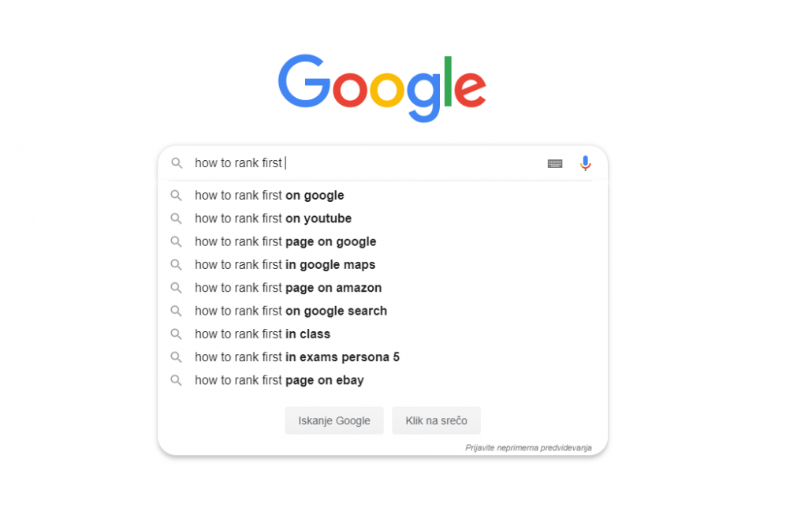Click search icon beside "on youtube" suggestion

pyautogui.click(x=177, y=218)
